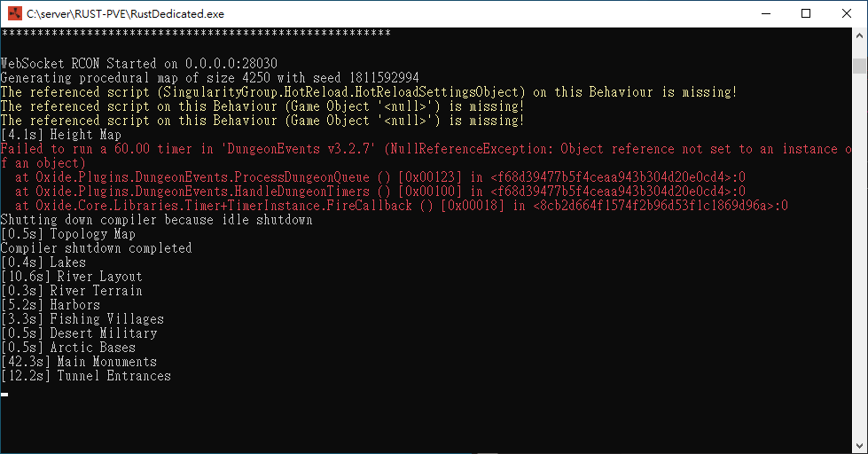The width and height of the screenshot is (868, 454).
Task: Click the procedural map seed 1811592994 line
Action: 210,77
